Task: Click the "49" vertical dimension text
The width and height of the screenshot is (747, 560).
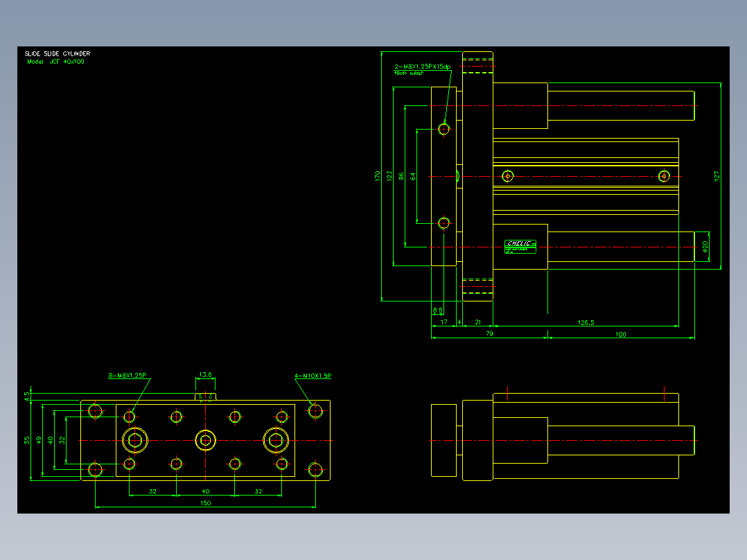Action: tap(39, 440)
